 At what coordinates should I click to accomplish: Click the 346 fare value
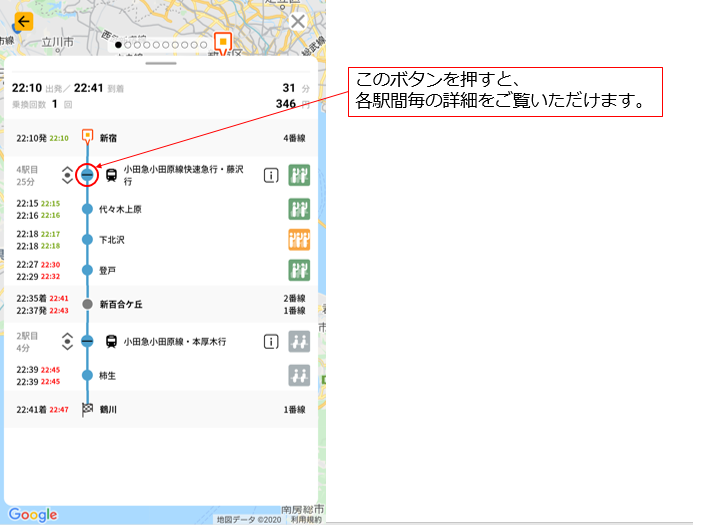point(286,104)
